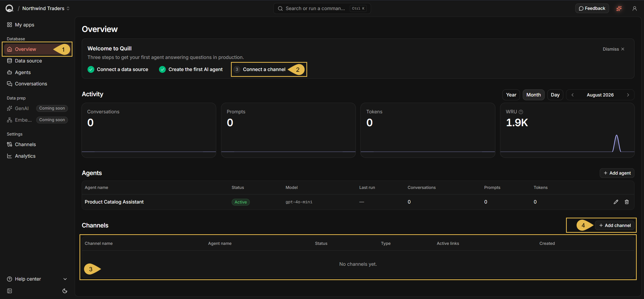Screen dimensions: 644x299
Task: Click the Model column header
Action: pos(292,187)
